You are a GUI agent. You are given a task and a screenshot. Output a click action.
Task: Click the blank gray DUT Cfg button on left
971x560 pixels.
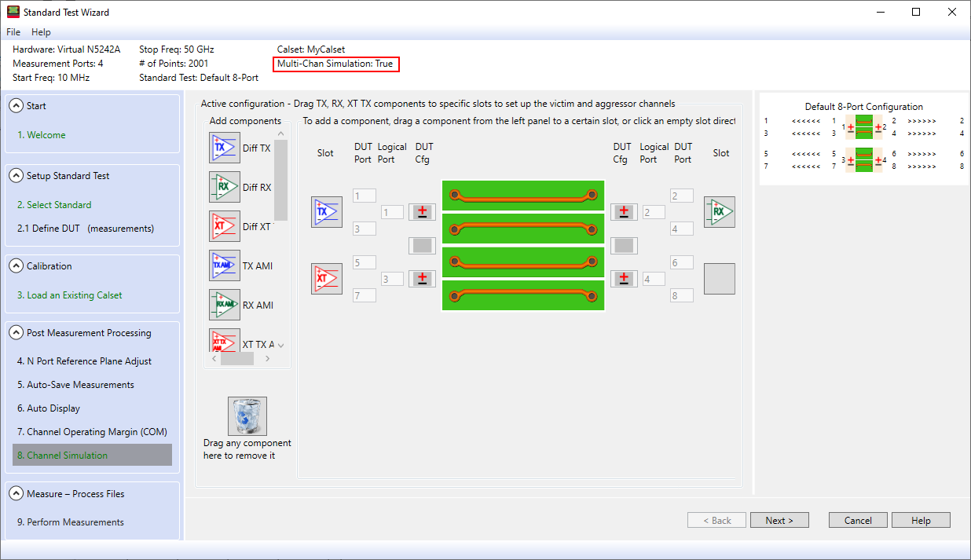coord(422,245)
